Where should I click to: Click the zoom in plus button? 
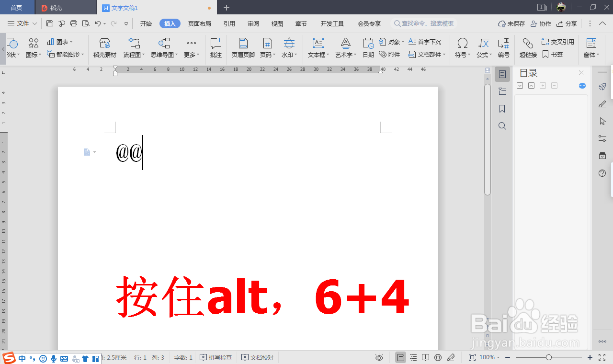590,357
